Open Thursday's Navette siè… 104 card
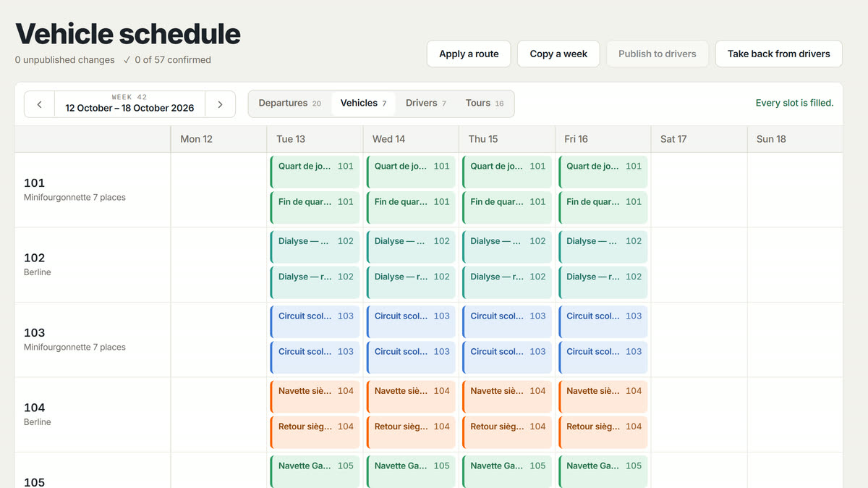 click(506, 396)
